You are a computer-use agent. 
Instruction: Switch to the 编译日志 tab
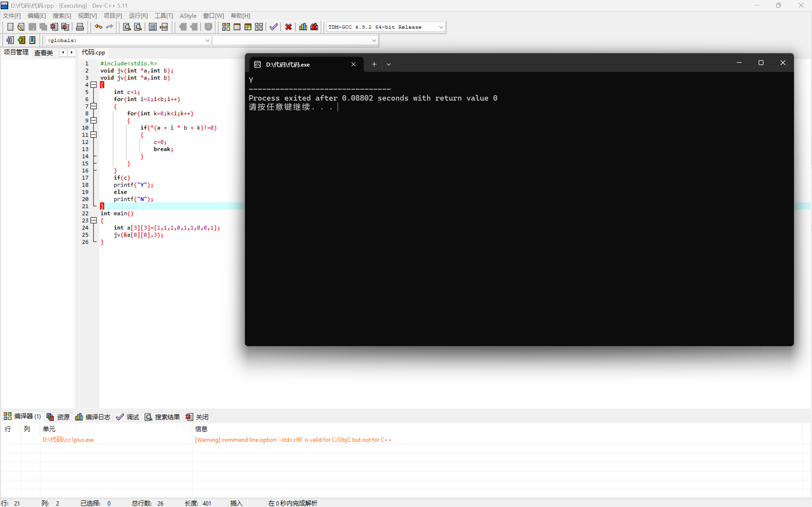tap(93, 417)
